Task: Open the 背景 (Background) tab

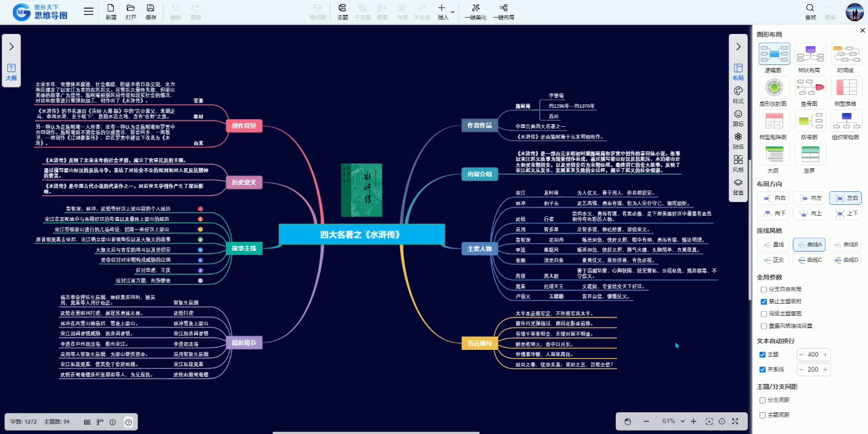Action: click(738, 186)
